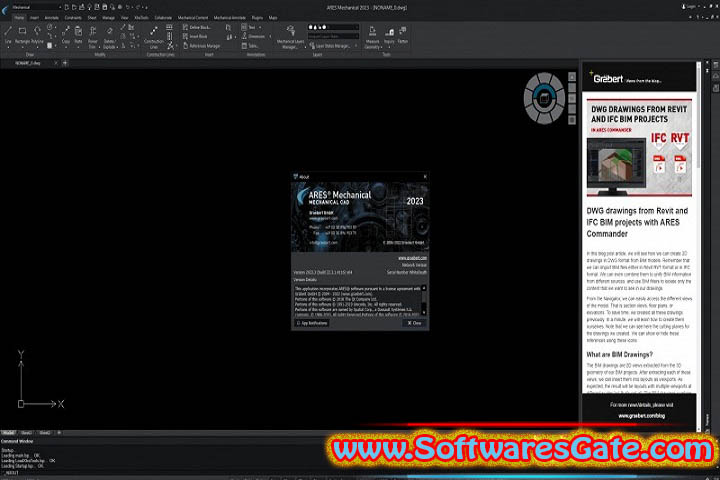The width and height of the screenshot is (720, 480).
Task: Add a new drawing tab with plus
Action: (65, 63)
